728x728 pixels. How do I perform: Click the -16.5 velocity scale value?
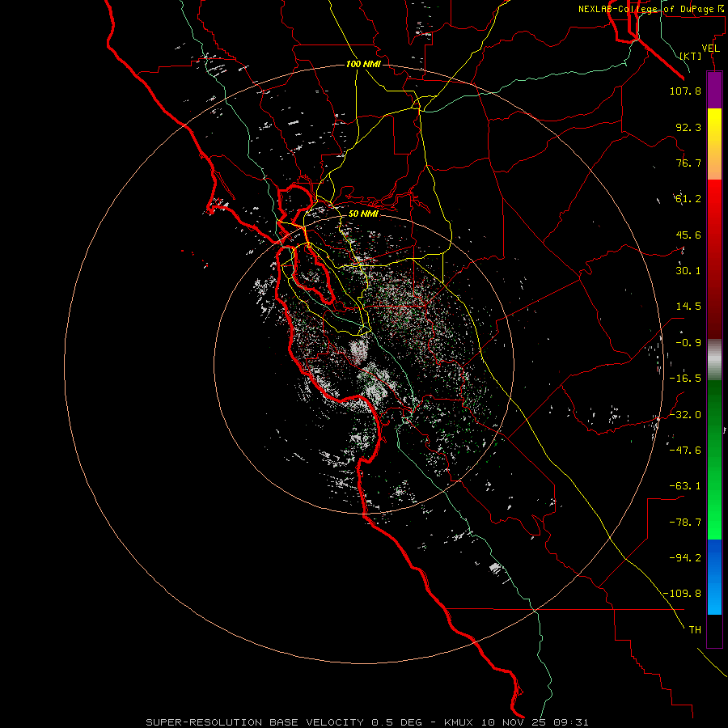pos(685,379)
